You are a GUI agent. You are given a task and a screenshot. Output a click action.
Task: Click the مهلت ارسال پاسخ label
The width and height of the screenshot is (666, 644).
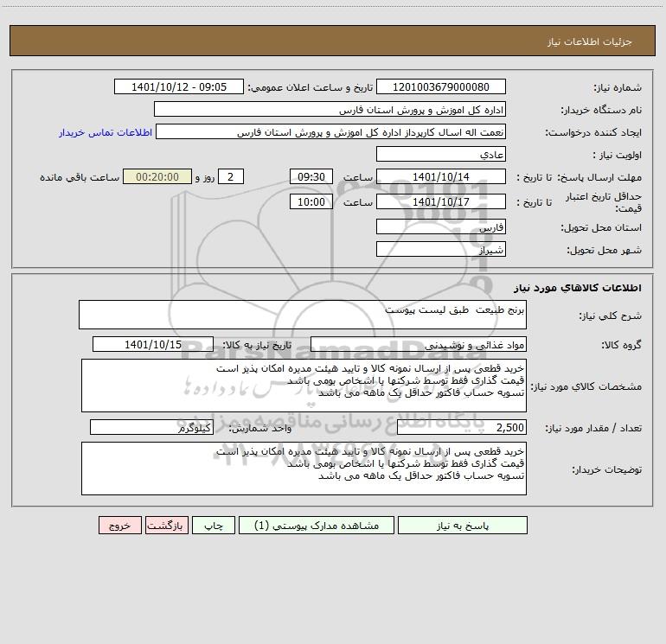[x=599, y=177]
